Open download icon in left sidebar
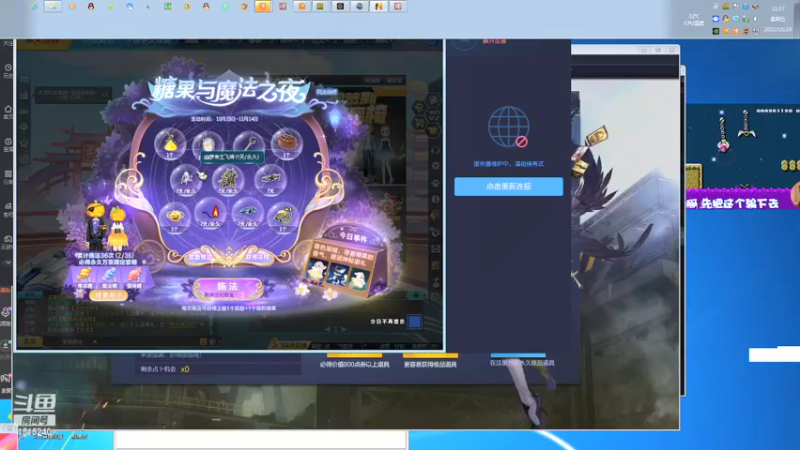The image size is (800, 450). (x=6, y=345)
